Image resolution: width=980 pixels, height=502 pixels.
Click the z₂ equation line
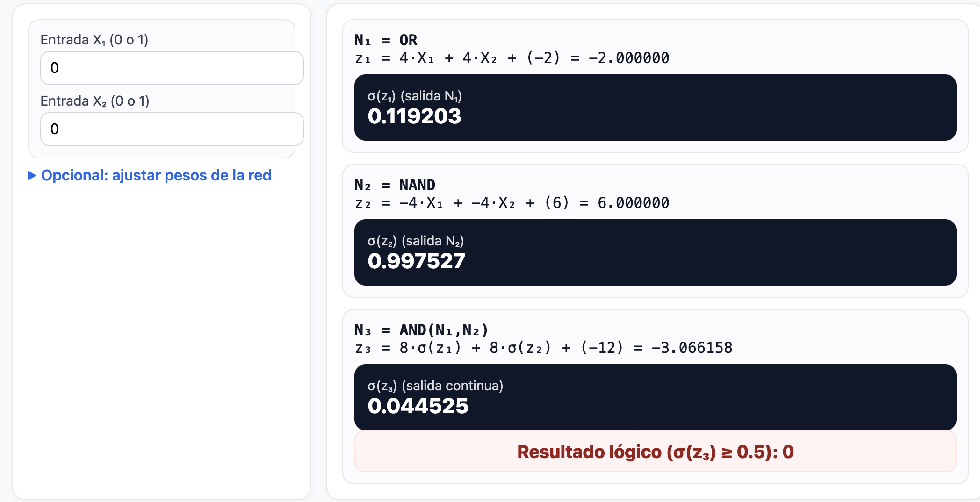click(512, 202)
